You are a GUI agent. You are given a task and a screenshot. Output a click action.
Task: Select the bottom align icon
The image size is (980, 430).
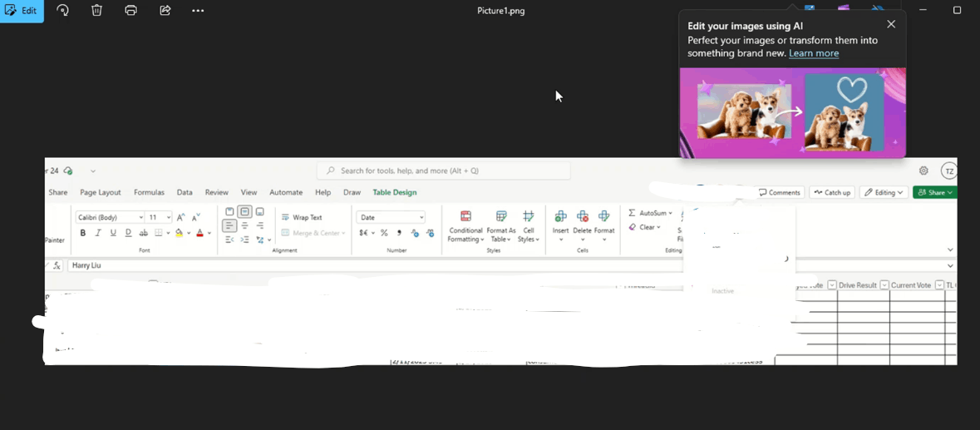(x=260, y=212)
